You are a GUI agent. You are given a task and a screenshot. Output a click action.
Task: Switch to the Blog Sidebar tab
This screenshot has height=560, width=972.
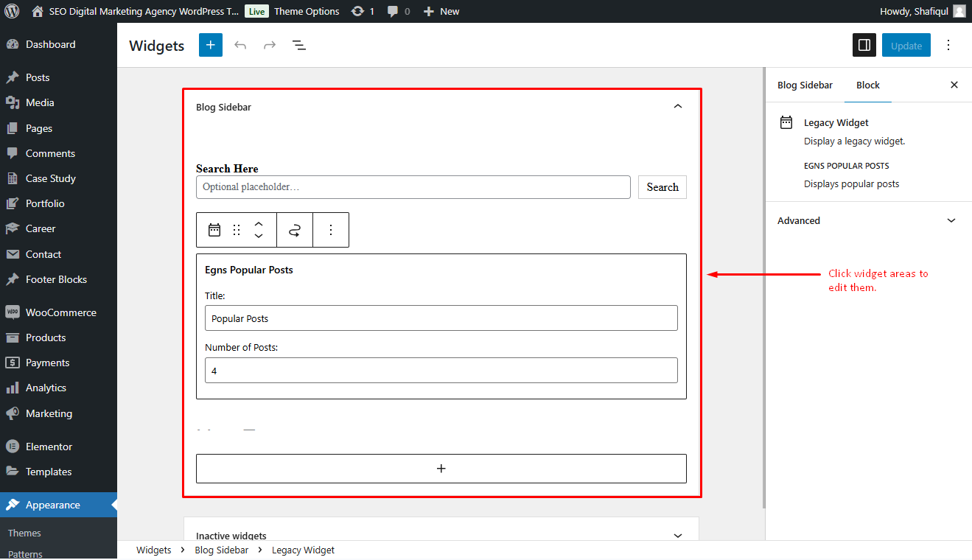tap(805, 85)
